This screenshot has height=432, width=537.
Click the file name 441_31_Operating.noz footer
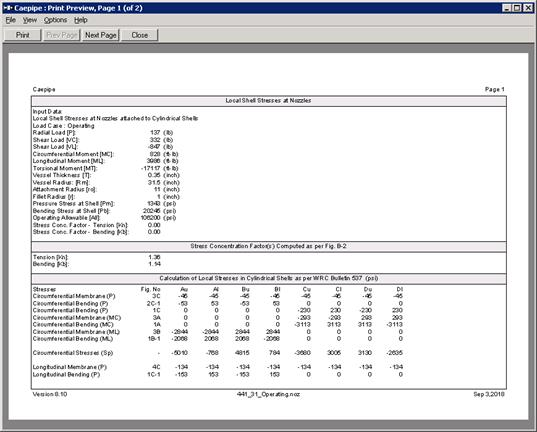coord(268,394)
